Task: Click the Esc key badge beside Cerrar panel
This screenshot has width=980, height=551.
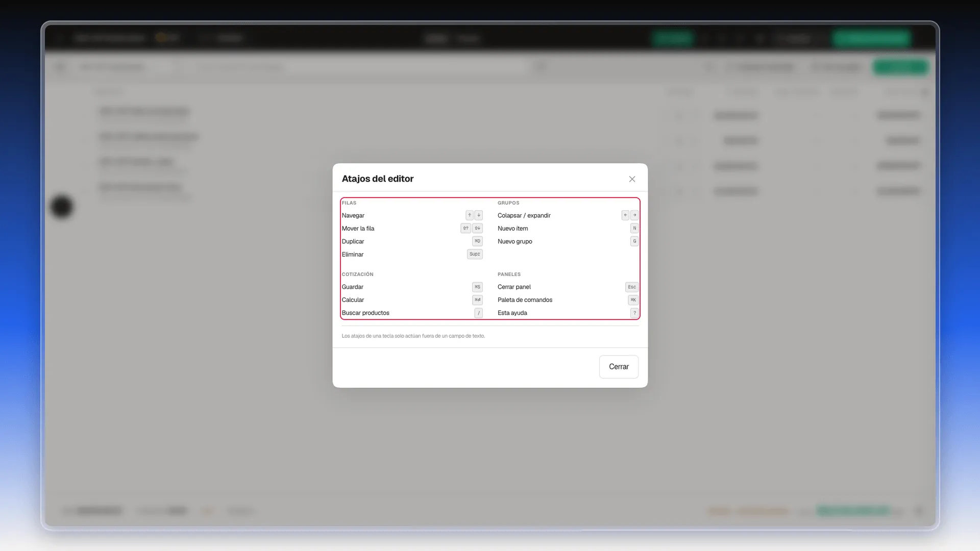Action: click(x=632, y=287)
